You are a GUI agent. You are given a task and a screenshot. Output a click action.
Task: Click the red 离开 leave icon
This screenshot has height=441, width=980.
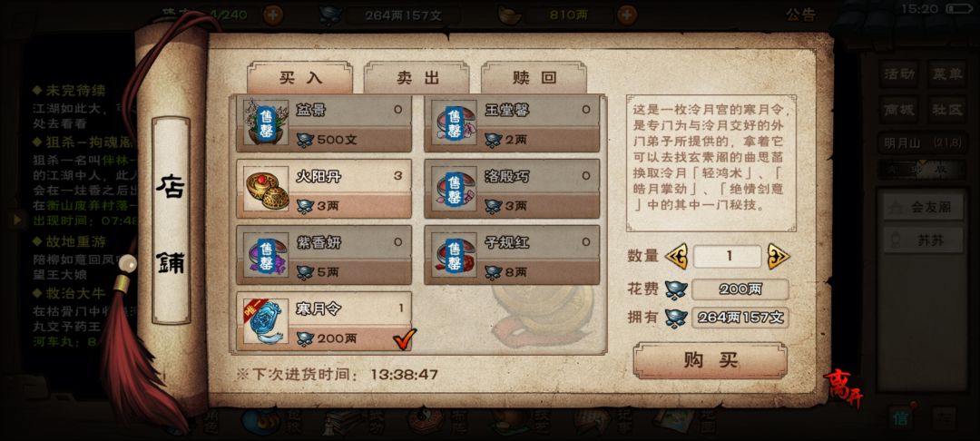click(x=842, y=387)
